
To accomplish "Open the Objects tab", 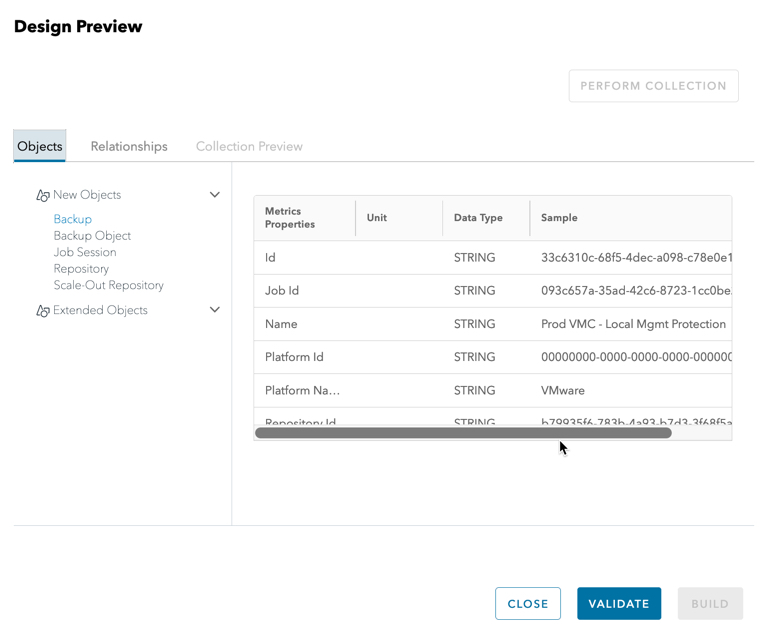I will [x=40, y=146].
